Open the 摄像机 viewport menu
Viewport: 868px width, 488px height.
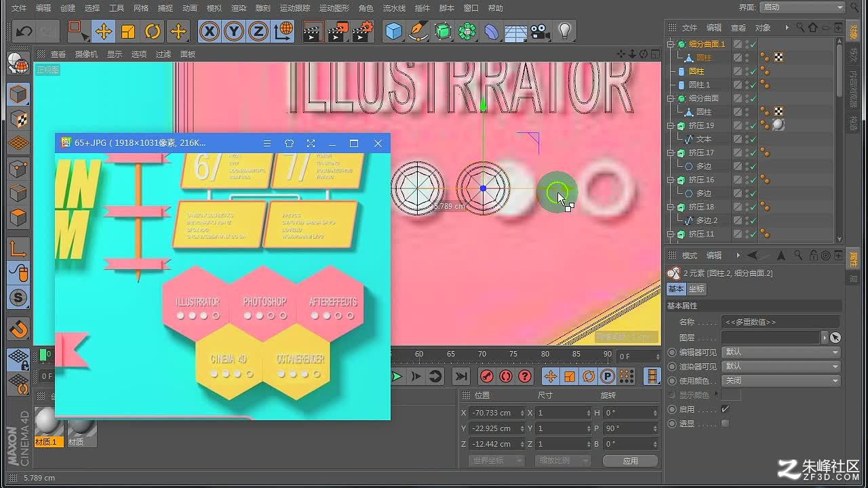coord(86,54)
